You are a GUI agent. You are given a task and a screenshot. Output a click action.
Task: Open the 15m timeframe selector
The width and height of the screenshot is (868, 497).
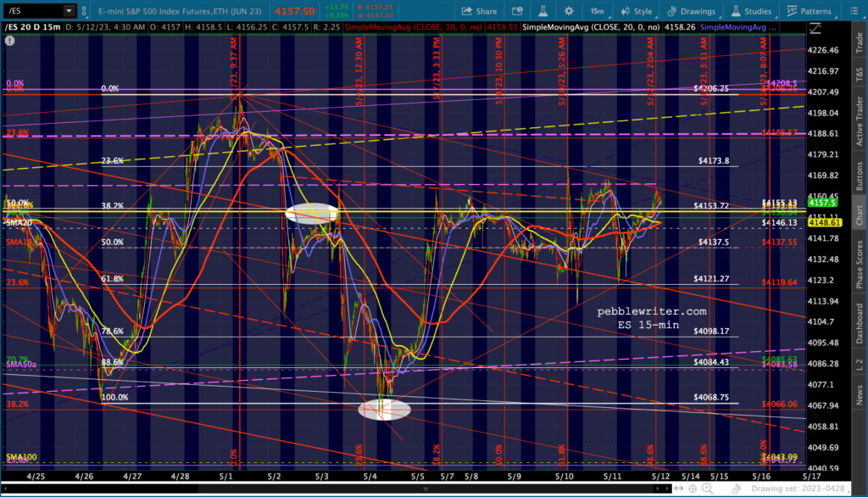(x=598, y=12)
